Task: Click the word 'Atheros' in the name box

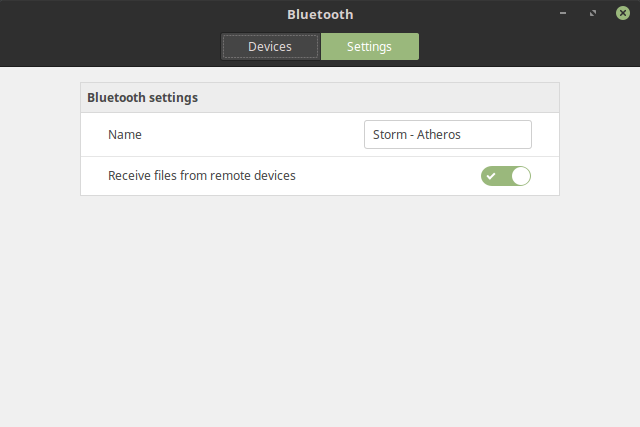Action: 438,134
